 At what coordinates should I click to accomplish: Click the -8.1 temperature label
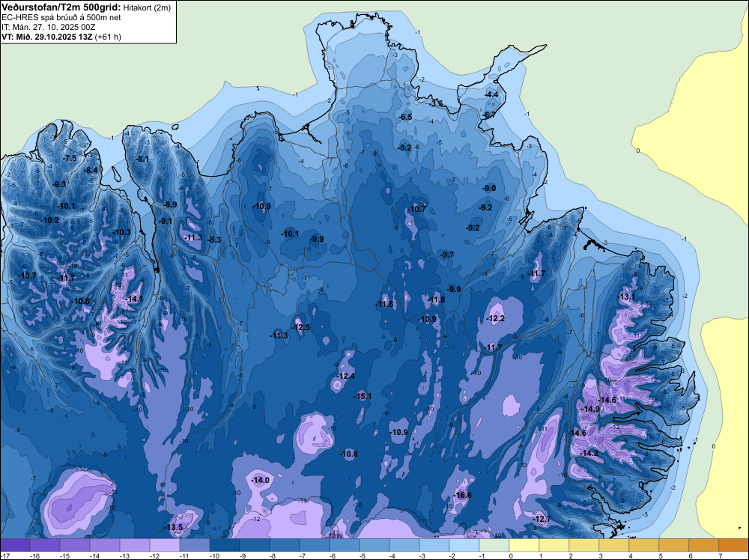click(142, 159)
